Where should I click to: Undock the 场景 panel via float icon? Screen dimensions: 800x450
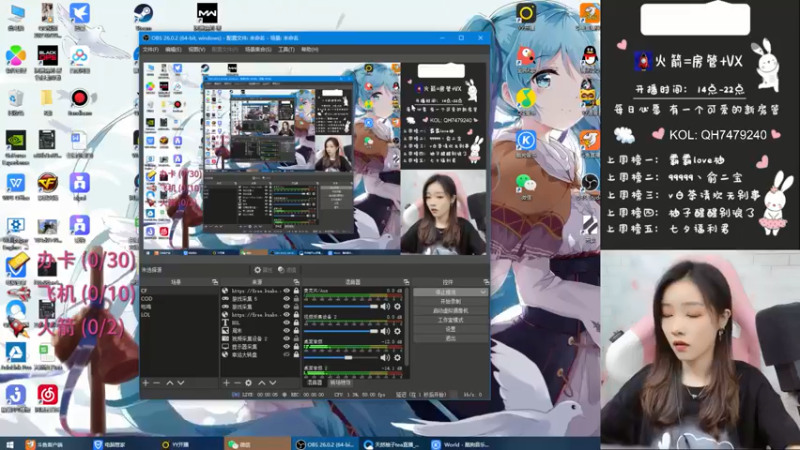point(215,282)
